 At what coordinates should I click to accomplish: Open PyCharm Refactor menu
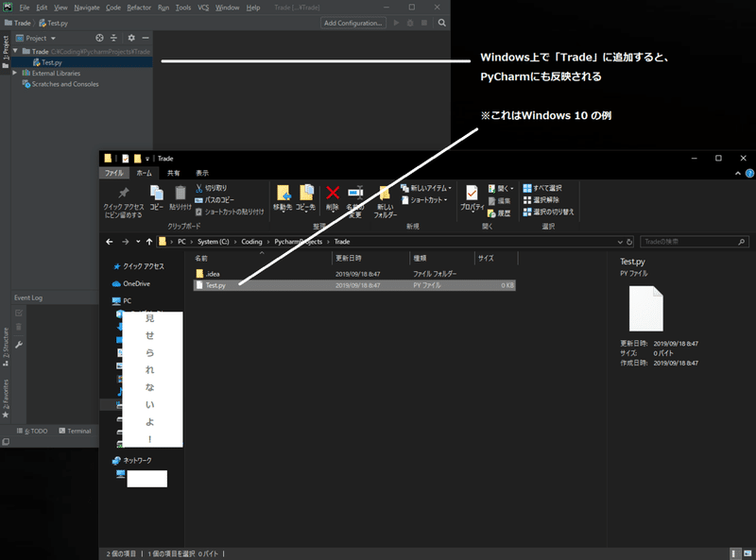point(139,8)
